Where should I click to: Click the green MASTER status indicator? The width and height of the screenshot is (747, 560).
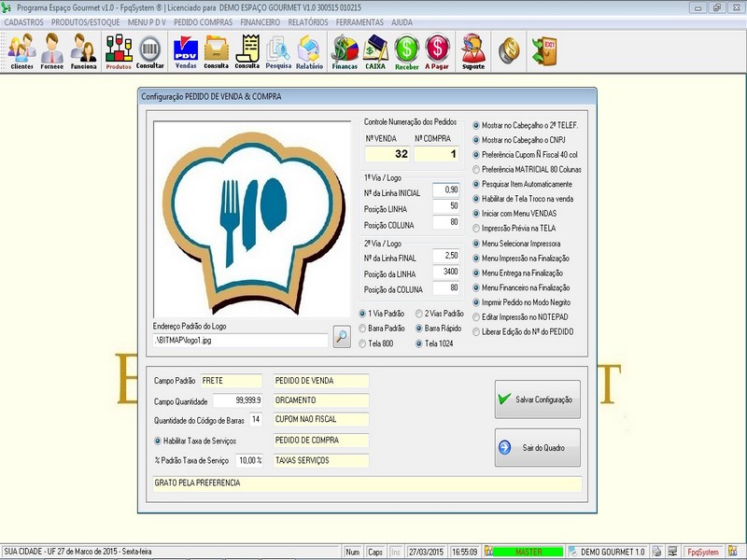pos(528,552)
